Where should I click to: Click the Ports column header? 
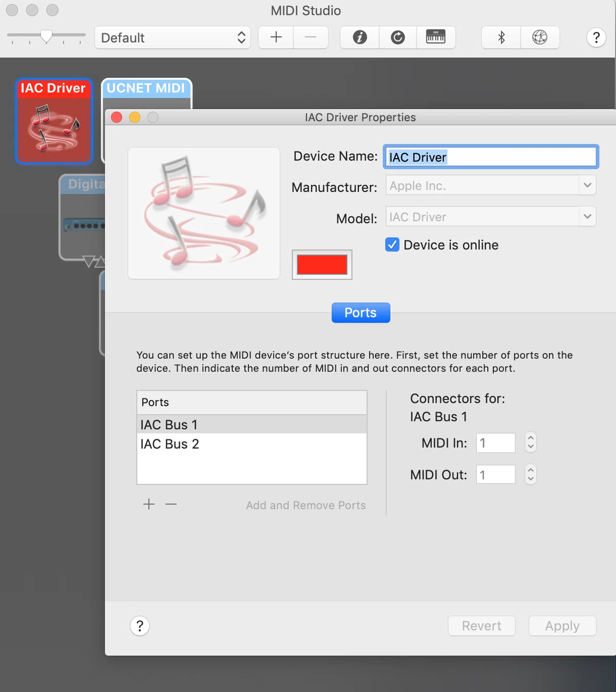click(252, 402)
